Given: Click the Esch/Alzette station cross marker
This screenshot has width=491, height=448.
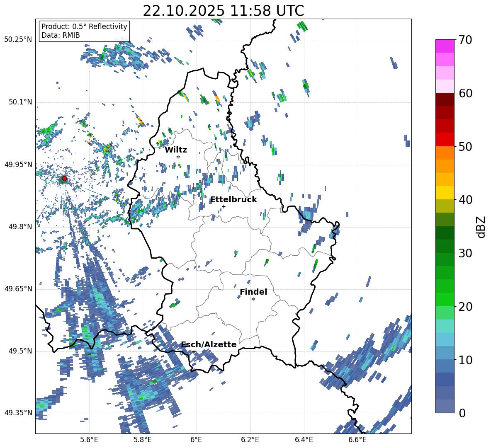Looking at the screenshot, I should click(x=194, y=351).
